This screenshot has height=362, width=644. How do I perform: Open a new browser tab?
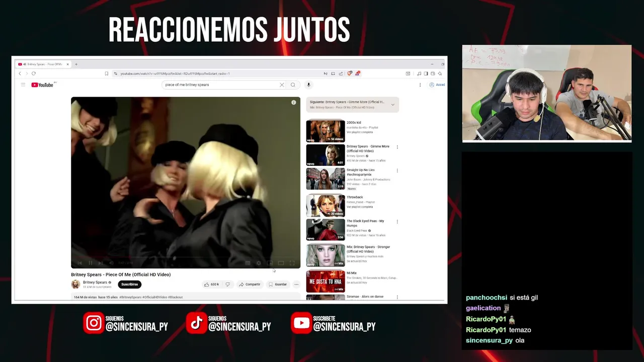[x=76, y=64]
